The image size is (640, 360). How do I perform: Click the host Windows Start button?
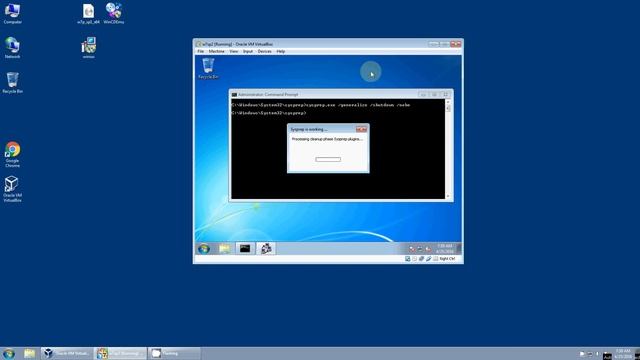point(9,353)
